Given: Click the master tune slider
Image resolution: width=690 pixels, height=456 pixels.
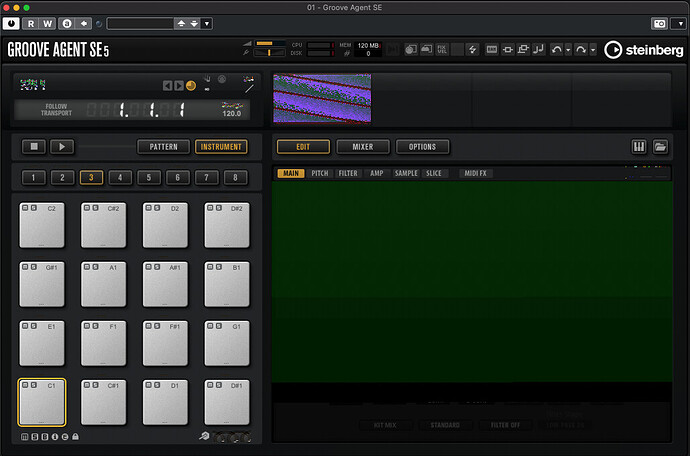Looking at the screenshot, I should (x=270, y=53).
